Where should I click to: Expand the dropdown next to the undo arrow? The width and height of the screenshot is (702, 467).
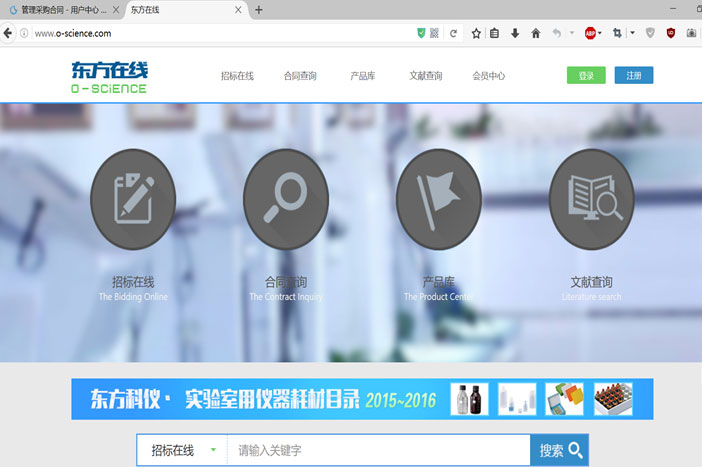[572, 33]
